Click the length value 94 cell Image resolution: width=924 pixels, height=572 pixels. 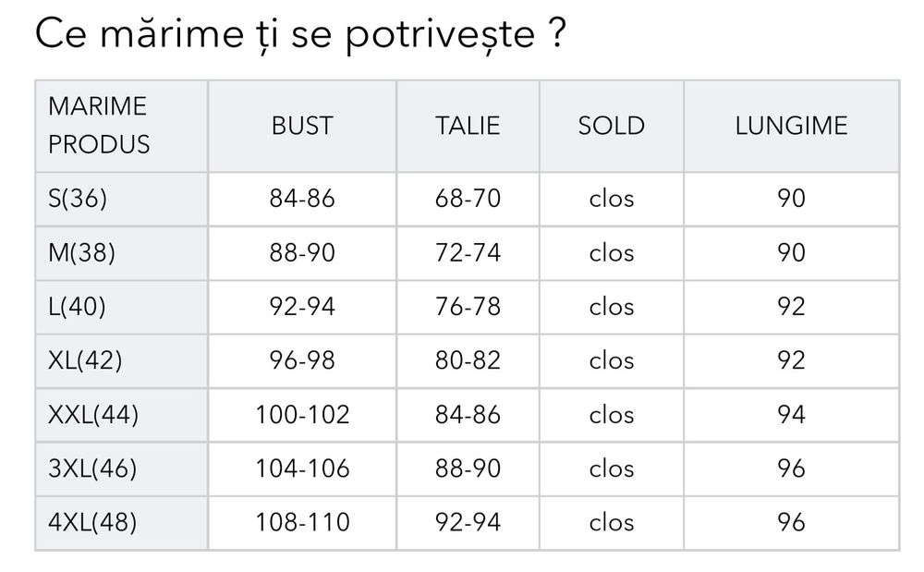[791, 414]
